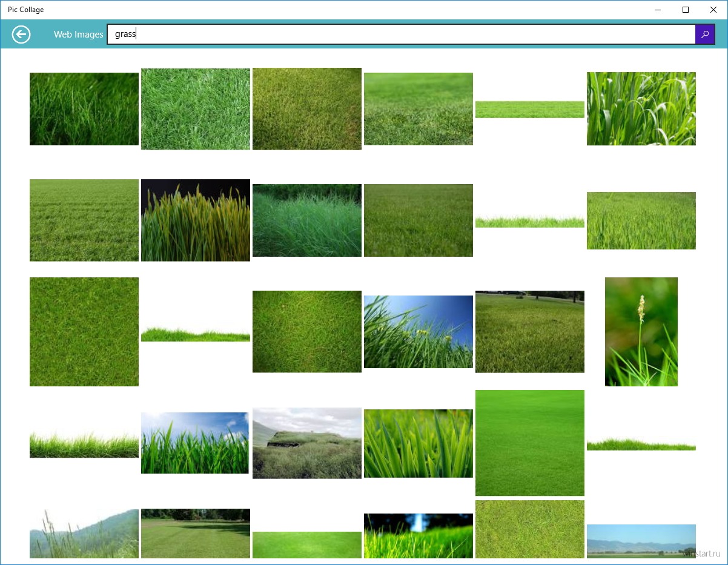Select the park lawn with distant trees thumbnail
Image resolution: width=728 pixels, height=565 pixels.
tap(530, 332)
